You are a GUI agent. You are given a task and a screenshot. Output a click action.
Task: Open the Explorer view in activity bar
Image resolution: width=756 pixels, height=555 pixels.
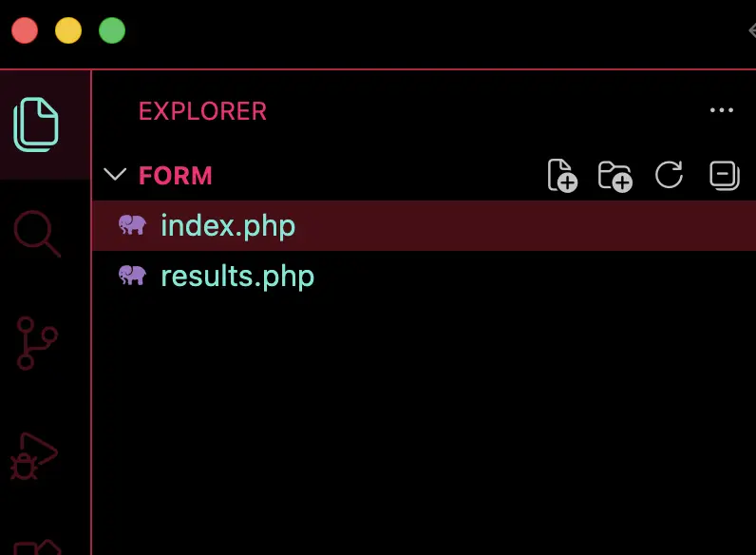click(x=36, y=124)
